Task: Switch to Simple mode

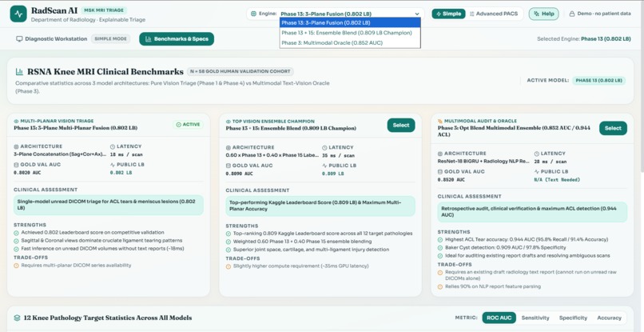Action: [448, 14]
